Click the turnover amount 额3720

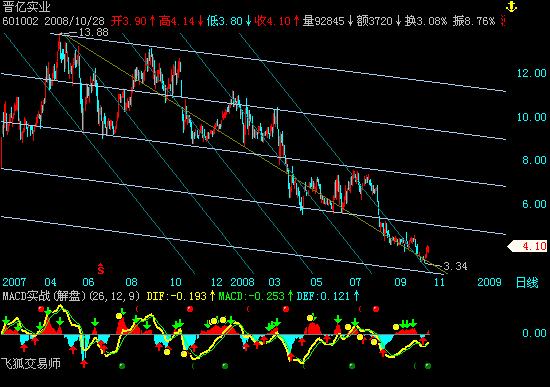(374, 21)
